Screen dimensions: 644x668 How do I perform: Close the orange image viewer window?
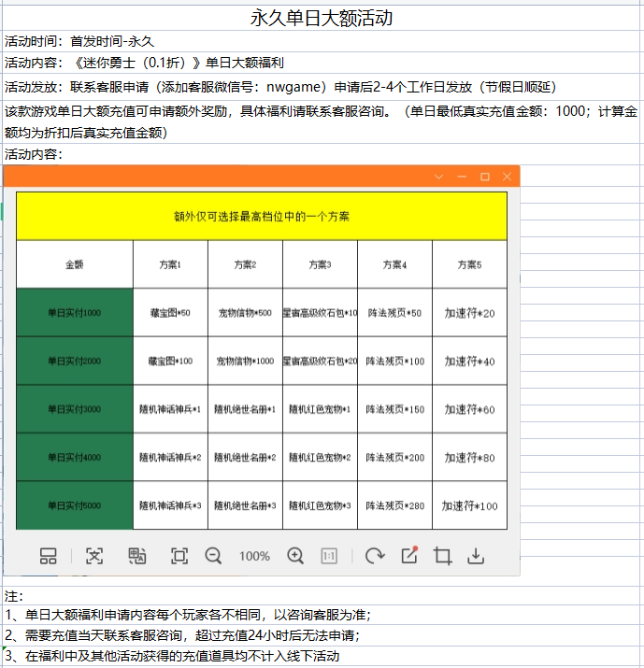(x=507, y=177)
